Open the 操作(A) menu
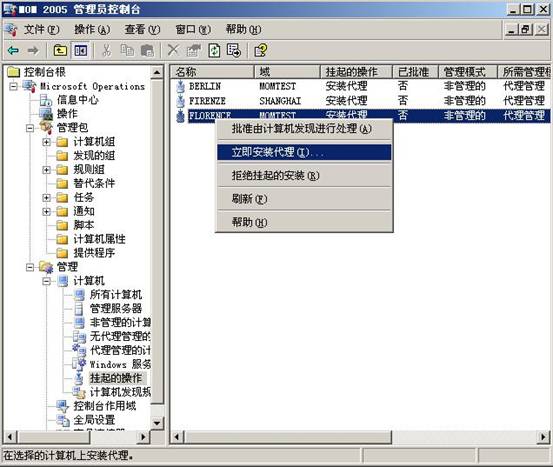Viewport: 553px width, 467px height. [92, 30]
